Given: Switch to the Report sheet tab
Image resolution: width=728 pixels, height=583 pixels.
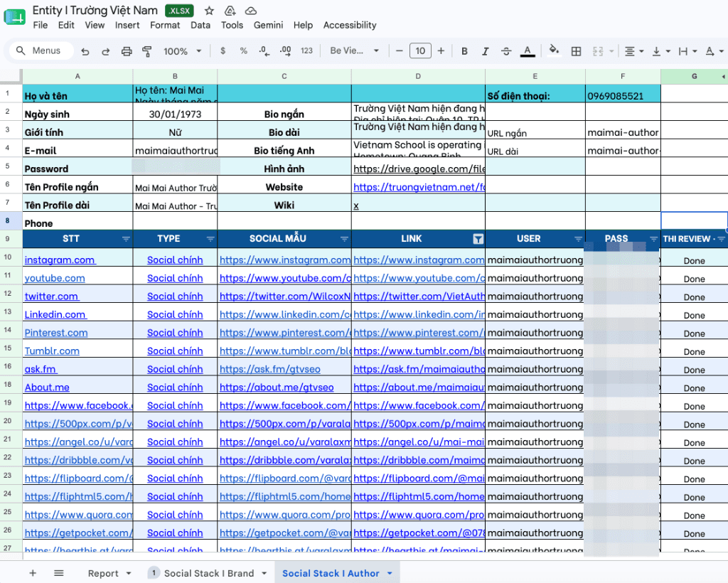Looking at the screenshot, I should coord(103,573).
